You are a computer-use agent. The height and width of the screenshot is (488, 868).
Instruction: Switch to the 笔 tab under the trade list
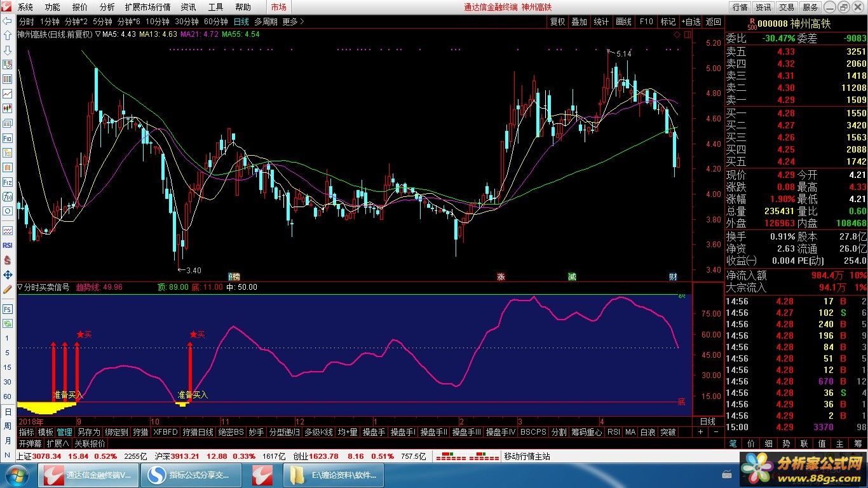733,444
